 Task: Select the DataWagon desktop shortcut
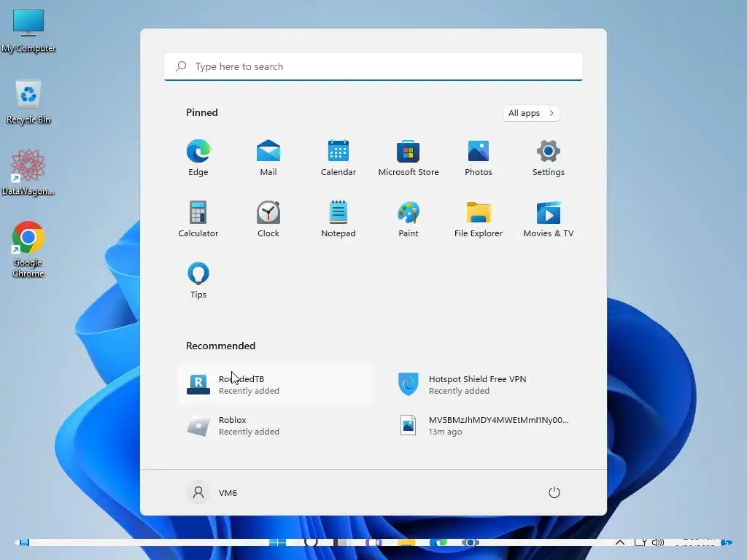28,173
